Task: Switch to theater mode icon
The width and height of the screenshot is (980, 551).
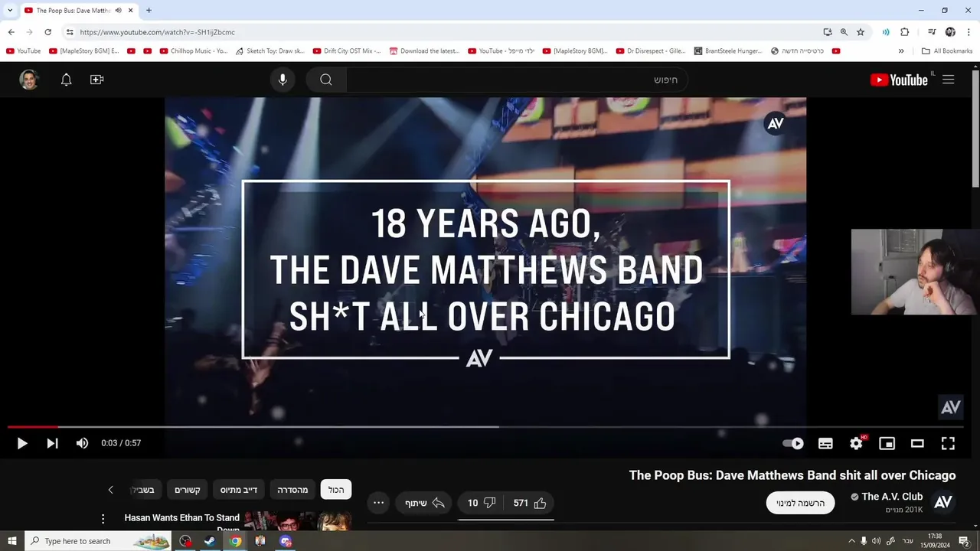Action: (917, 443)
